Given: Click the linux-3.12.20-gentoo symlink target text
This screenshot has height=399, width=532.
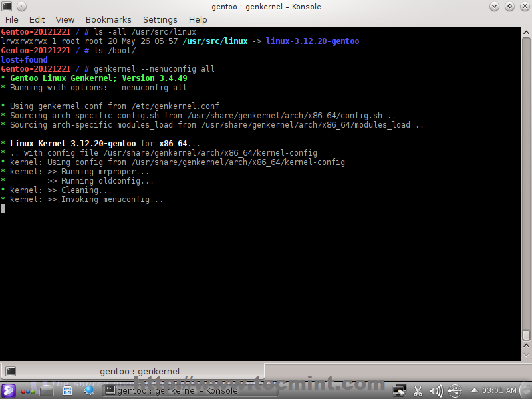Looking at the screenshot, I should point(313,41).
